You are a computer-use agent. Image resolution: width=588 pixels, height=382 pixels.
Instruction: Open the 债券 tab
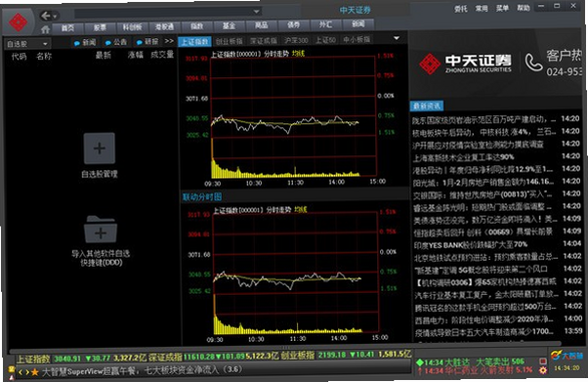click(294, 25)
